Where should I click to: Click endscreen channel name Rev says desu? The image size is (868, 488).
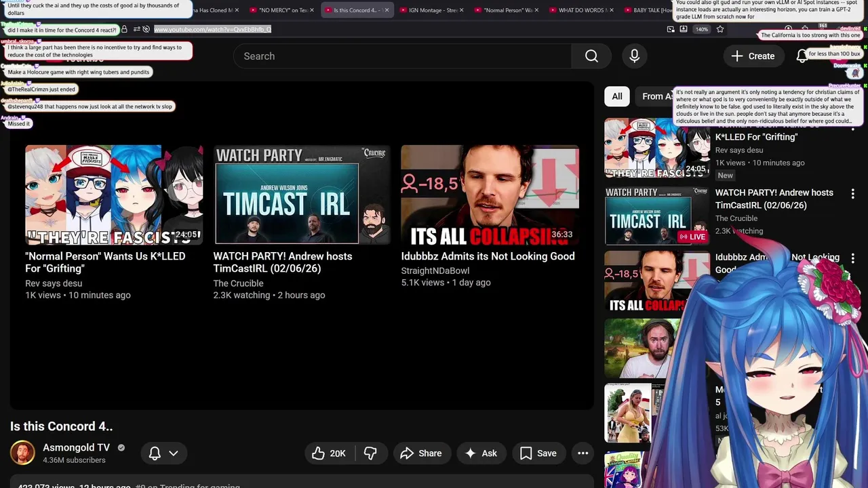click(x=54, y=283)
